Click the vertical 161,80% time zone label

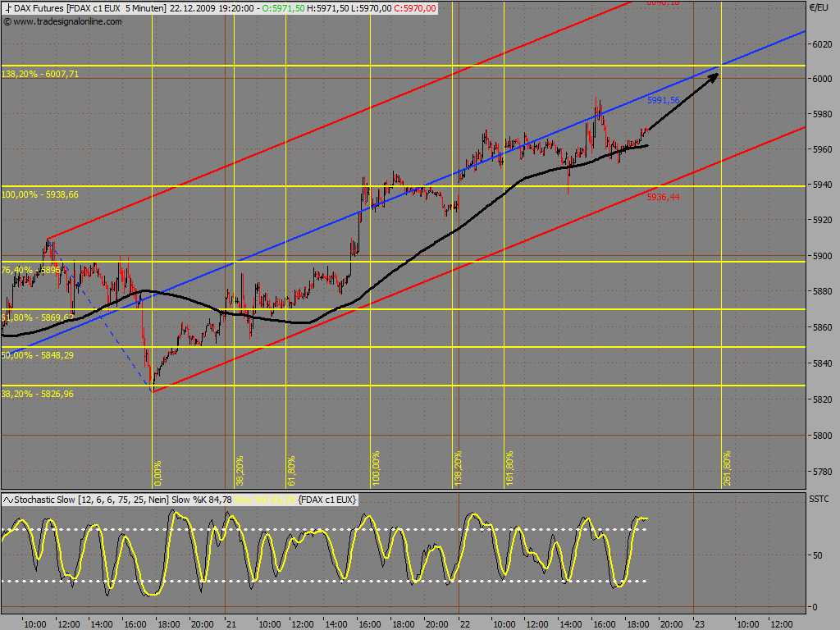pyautogui.click(x=509, y=468)
